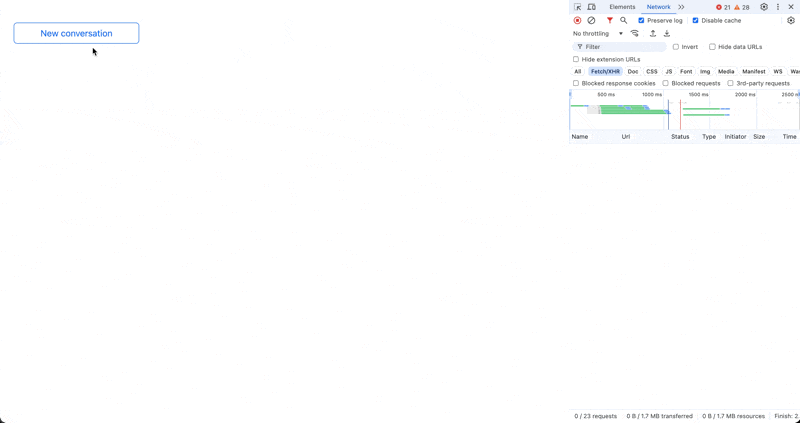Toggle the Preserve log checkbox
This screenshot has height=423, width=800.
tap(641, 20)
